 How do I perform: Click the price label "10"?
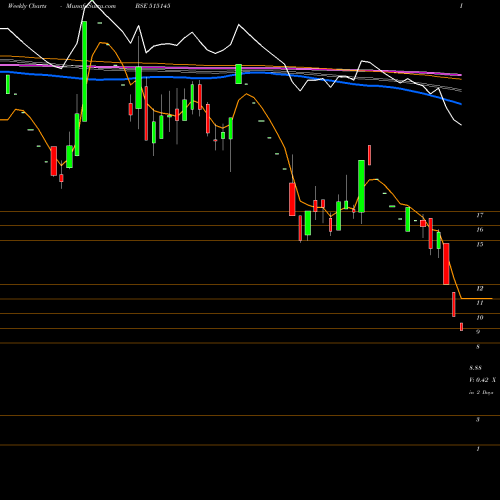(480, 317)
